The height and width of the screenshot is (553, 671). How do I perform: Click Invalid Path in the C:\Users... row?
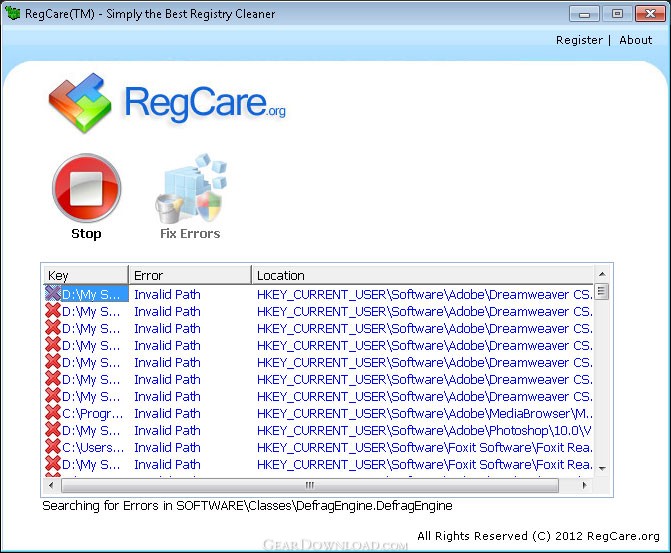pos(167,447)
